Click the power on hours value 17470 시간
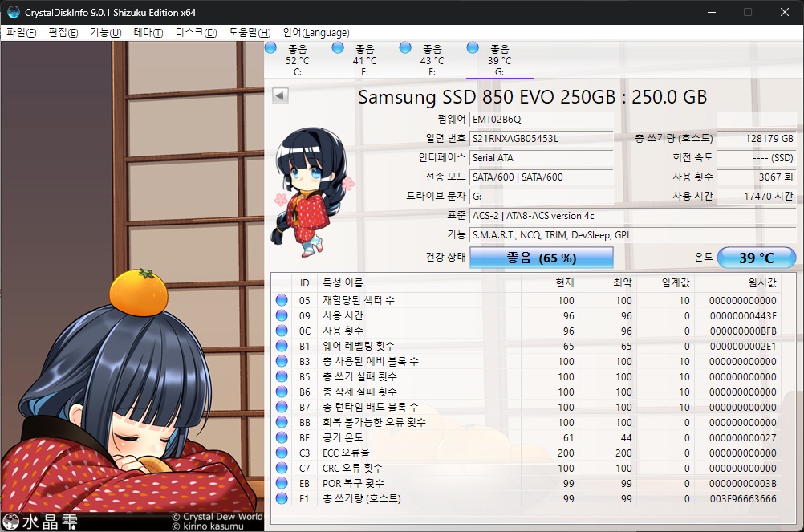 click(x=757, y=196)
